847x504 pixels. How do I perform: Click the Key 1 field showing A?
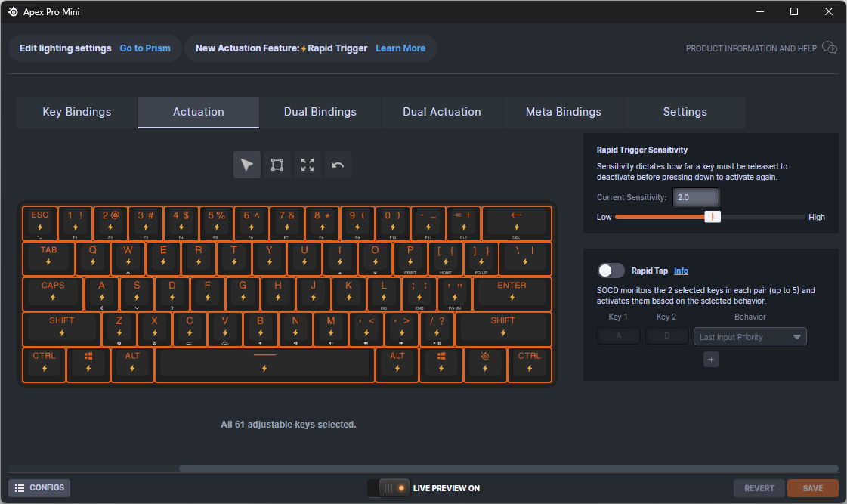619,336
